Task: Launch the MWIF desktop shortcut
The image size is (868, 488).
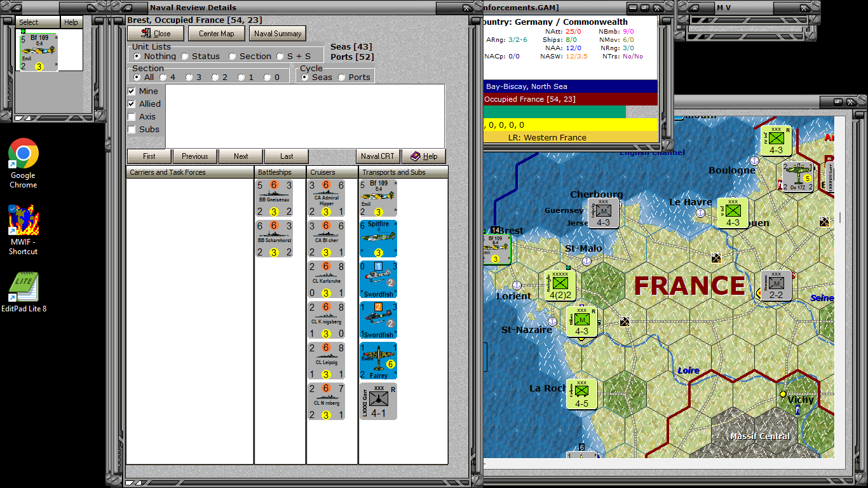Action: tap(24, 229)
